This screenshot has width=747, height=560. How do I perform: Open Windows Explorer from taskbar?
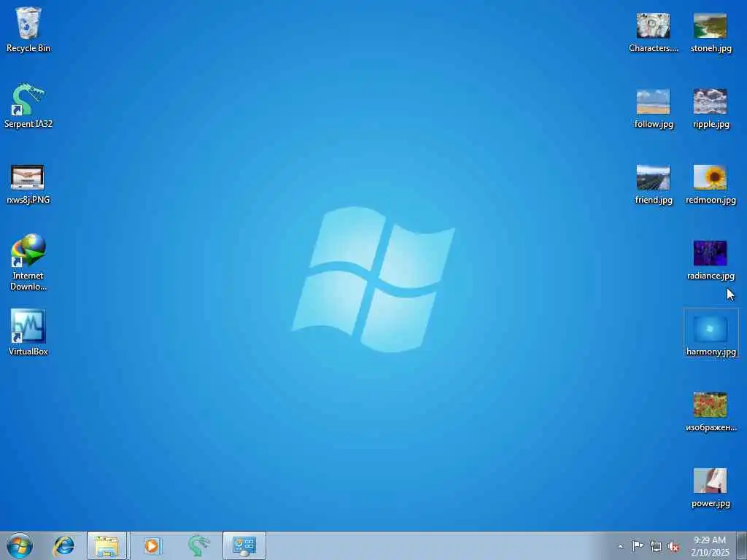tap(107, 545)
